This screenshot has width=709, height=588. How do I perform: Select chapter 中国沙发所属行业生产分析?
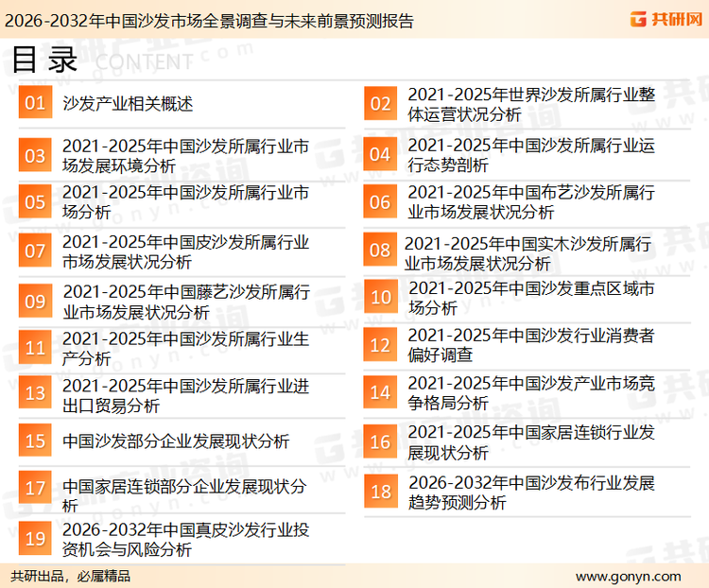[x=186, y=348]
